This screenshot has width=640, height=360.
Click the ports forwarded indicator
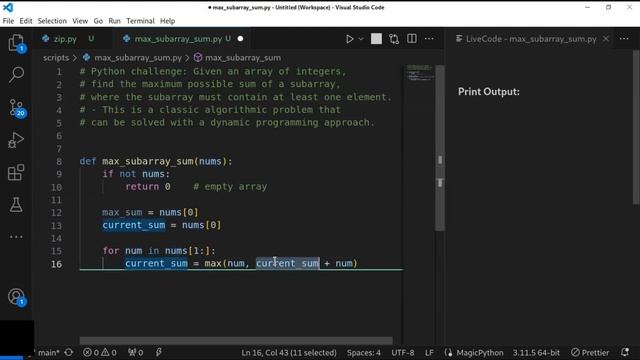(136, 352)
